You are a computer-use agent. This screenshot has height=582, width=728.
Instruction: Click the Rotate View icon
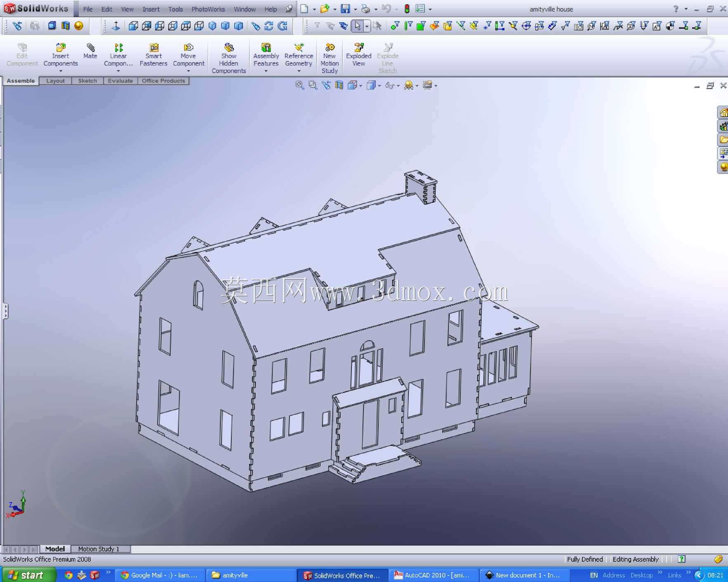click(x=269, y=26)
